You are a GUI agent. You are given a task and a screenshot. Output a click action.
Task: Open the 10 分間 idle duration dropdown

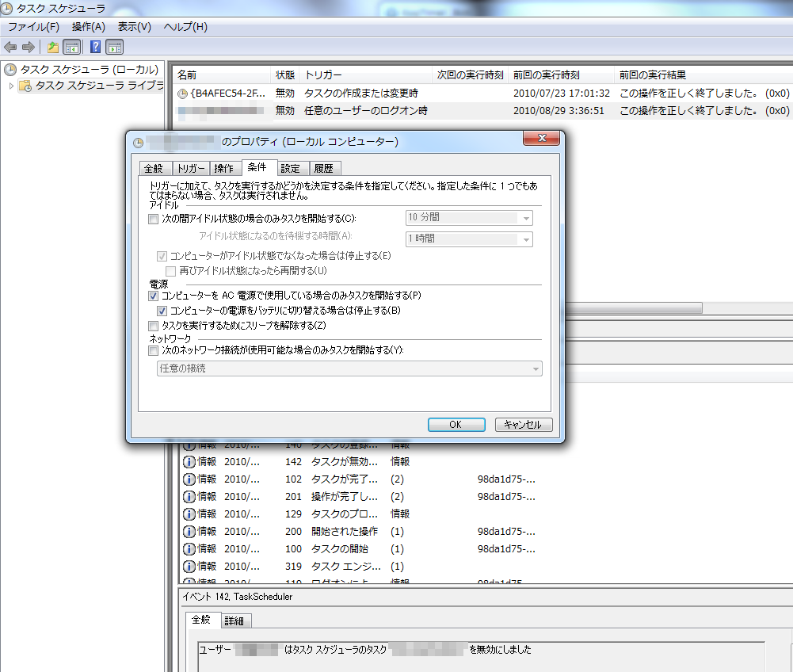pyautogui.click(x=526, y=219)
